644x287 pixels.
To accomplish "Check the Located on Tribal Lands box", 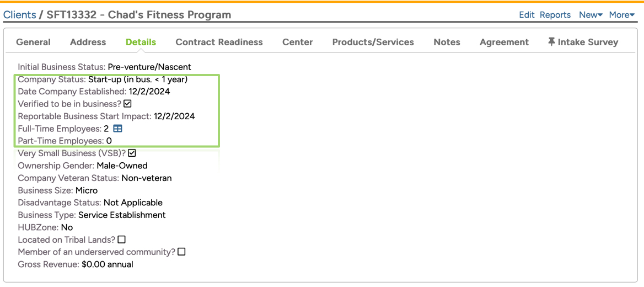I will 122,240.
